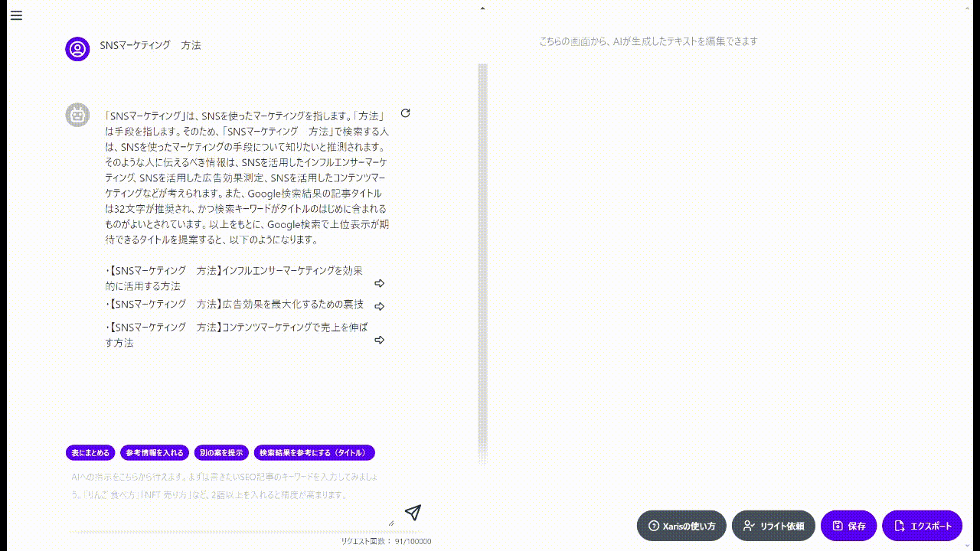The width and height of the screenshot is (980, 551).
Task: Click the 表にまとめる suggestion chip
Action: [91, 453]
